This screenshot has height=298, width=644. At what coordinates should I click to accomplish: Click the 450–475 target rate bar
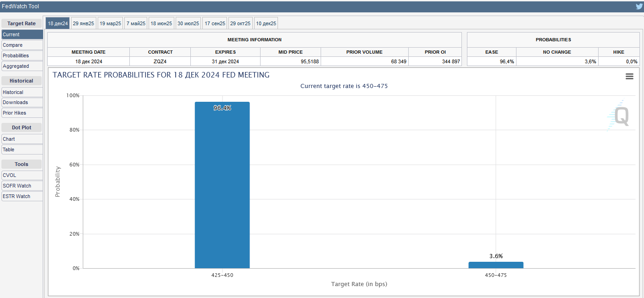[x=496, y=265]
